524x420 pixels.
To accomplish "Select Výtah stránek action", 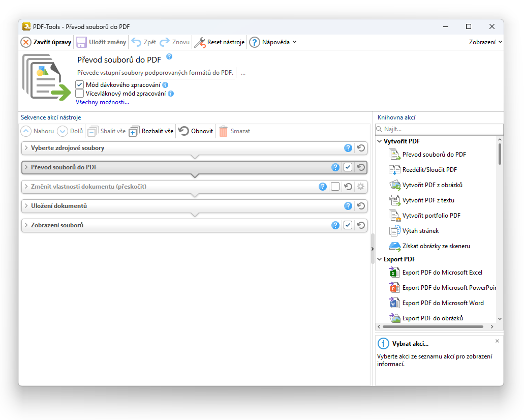I will click(414, 231).
